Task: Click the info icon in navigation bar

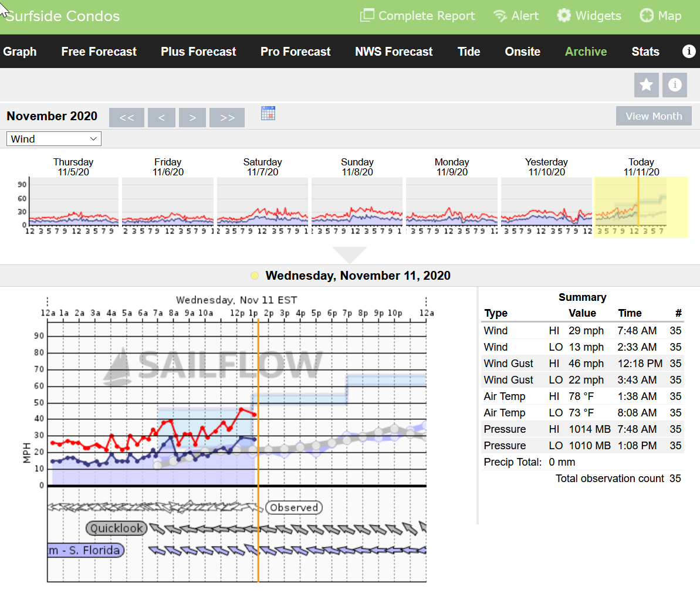Action: point(689,51)
